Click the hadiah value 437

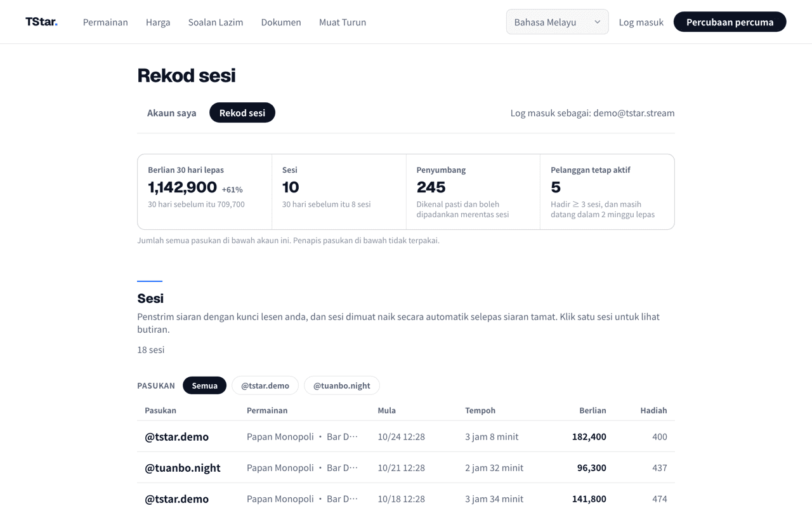660,468
